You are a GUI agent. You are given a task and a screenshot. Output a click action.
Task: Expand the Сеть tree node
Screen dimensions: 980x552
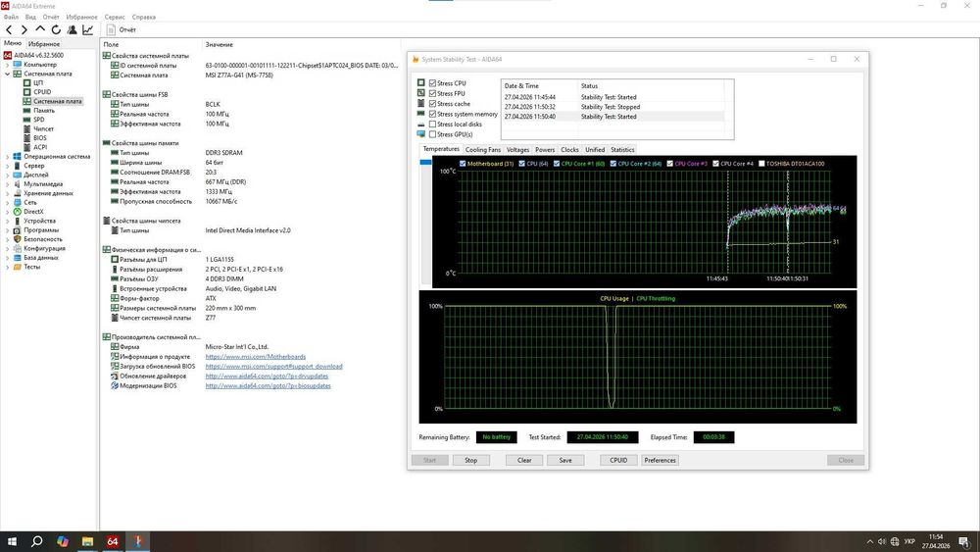(x=8, y=202)
